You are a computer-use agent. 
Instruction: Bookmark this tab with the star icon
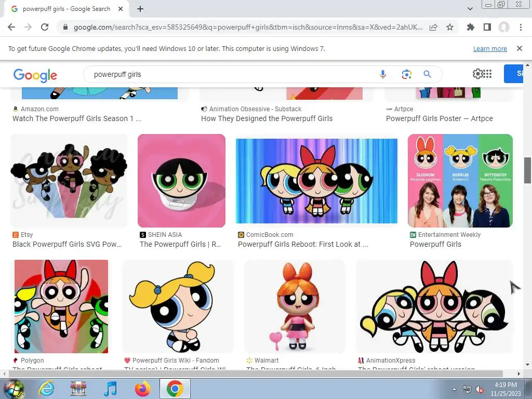click(450, 27)
